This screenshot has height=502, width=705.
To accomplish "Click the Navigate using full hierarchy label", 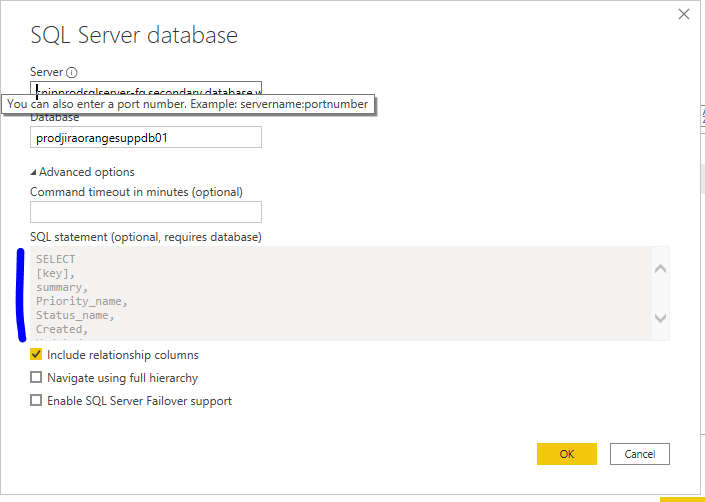I will tap(122, 378).
